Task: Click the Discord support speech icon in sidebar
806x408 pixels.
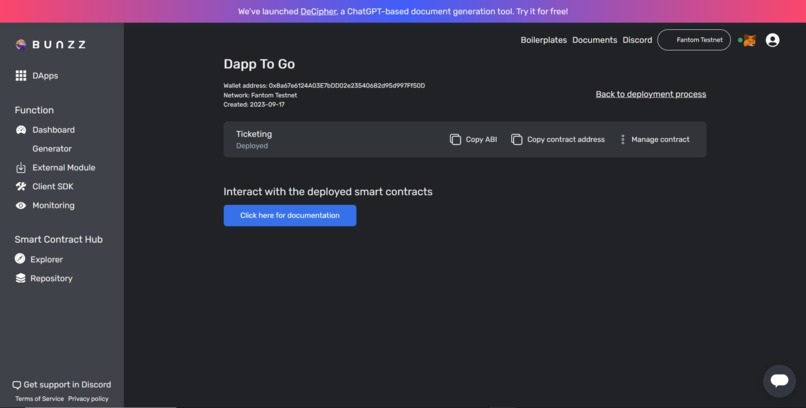Action: click(16, 385)
